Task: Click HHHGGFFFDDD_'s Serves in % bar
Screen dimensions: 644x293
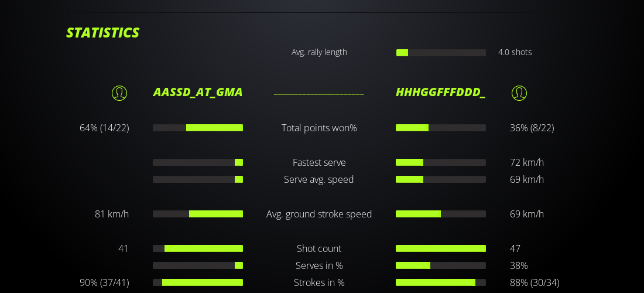Action: (441, 265)
